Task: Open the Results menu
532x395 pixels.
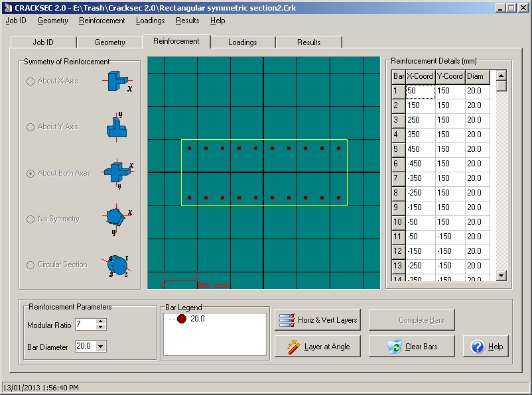Action: pos(187,21)
